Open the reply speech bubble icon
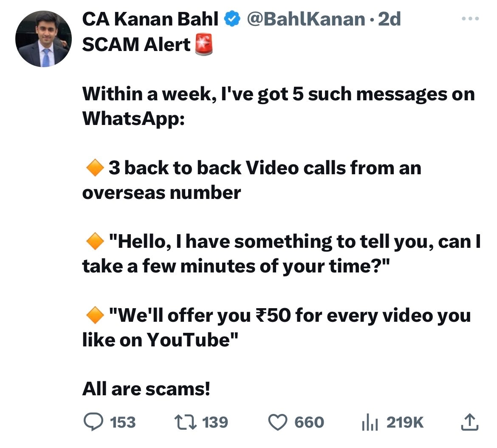The height and width of the screenshot is (448, 497). coord(92,422)
